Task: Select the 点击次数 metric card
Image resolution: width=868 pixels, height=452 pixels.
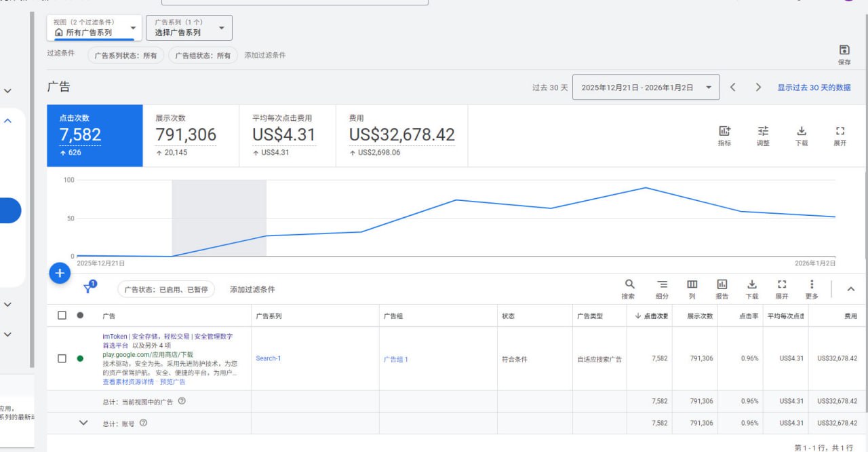Action: click(x=95, y=135)
